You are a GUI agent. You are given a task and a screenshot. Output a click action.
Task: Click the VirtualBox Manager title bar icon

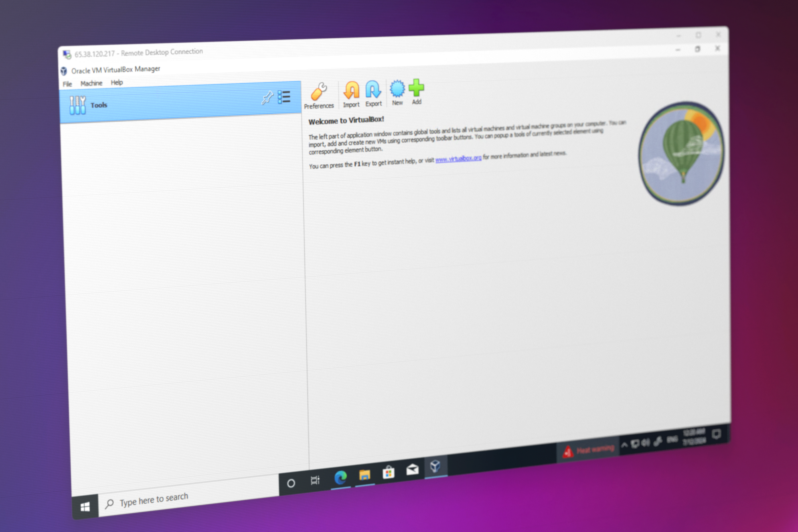64,71
